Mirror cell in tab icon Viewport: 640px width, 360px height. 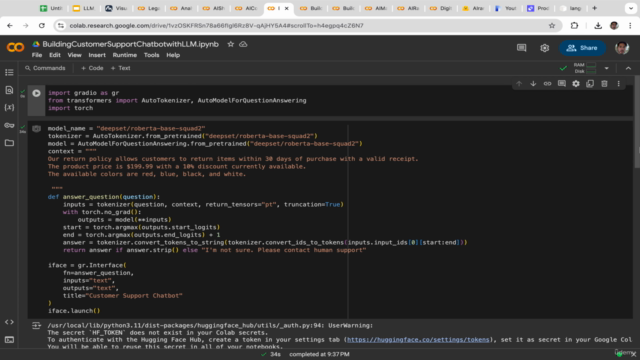(590, 84)
